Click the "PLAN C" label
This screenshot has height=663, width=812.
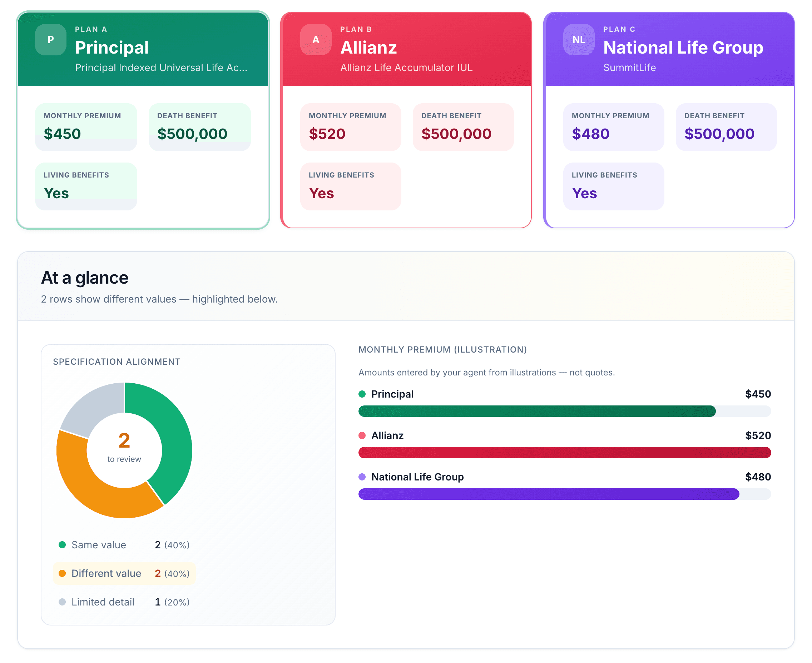(619, 29)
